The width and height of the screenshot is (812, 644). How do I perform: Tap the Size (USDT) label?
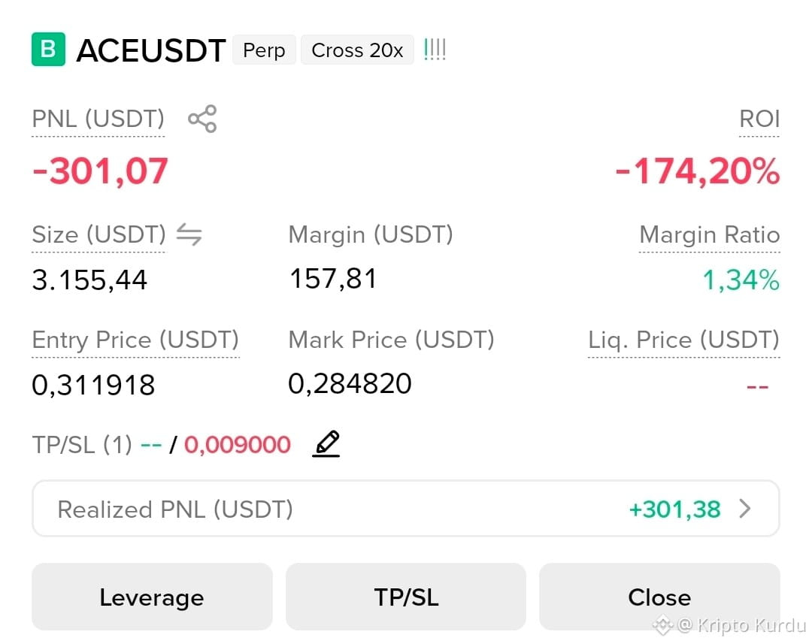pos(99,234)
